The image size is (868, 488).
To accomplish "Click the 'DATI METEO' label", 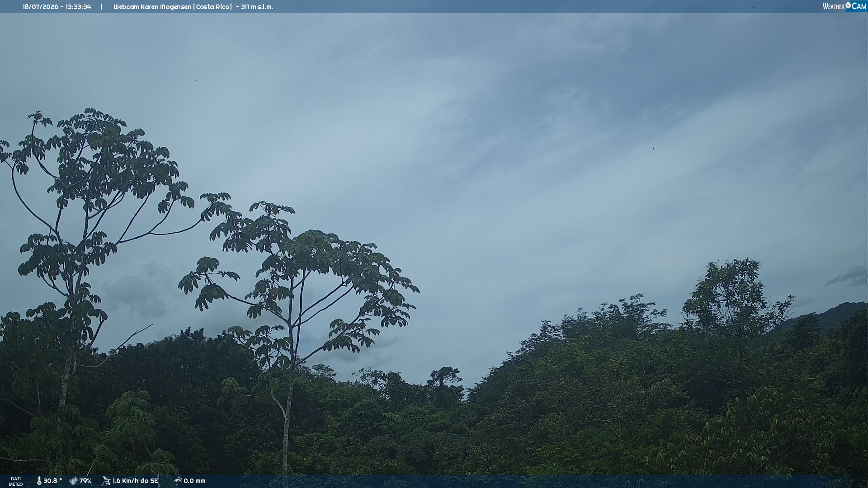I will click(16, 482).
